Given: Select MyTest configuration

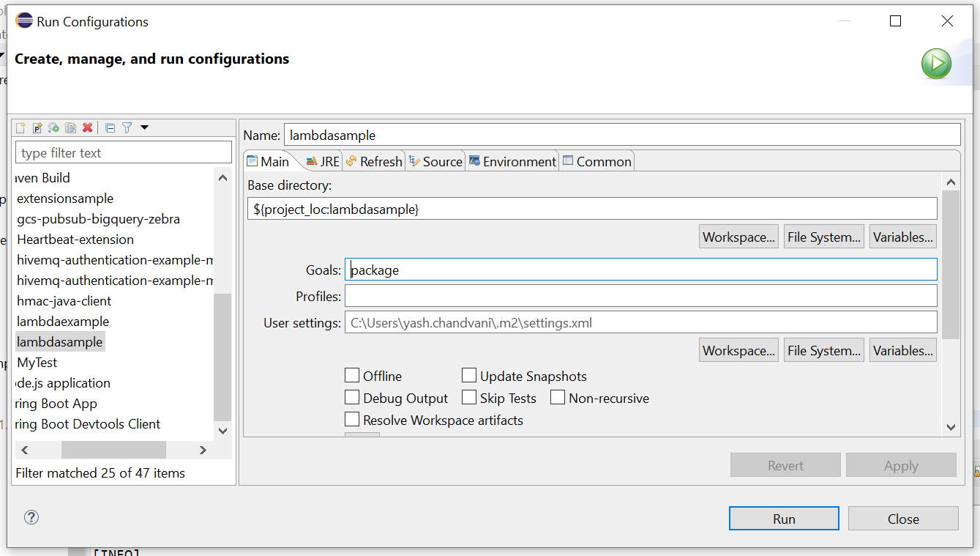Looking at the screenshot, I should (x=37, y=363).
